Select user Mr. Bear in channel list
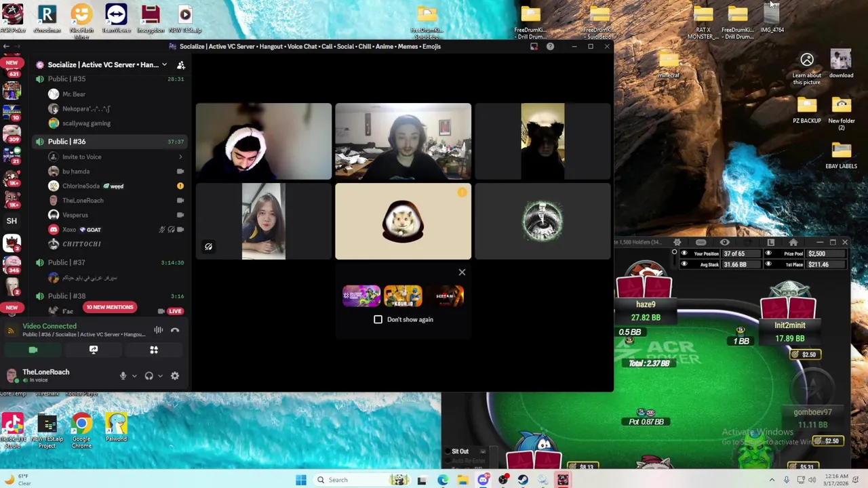868x488 pixels. pyautogui.click(x=74, y=94)
